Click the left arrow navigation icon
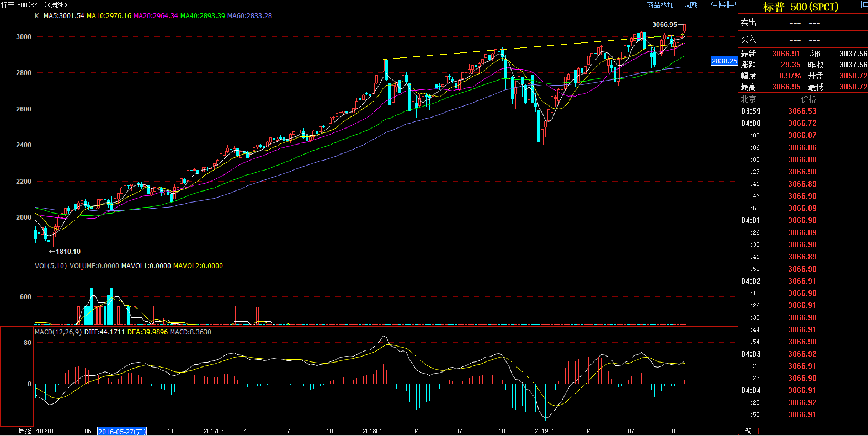Screen dimensions: 868x436 pos(713,4)
